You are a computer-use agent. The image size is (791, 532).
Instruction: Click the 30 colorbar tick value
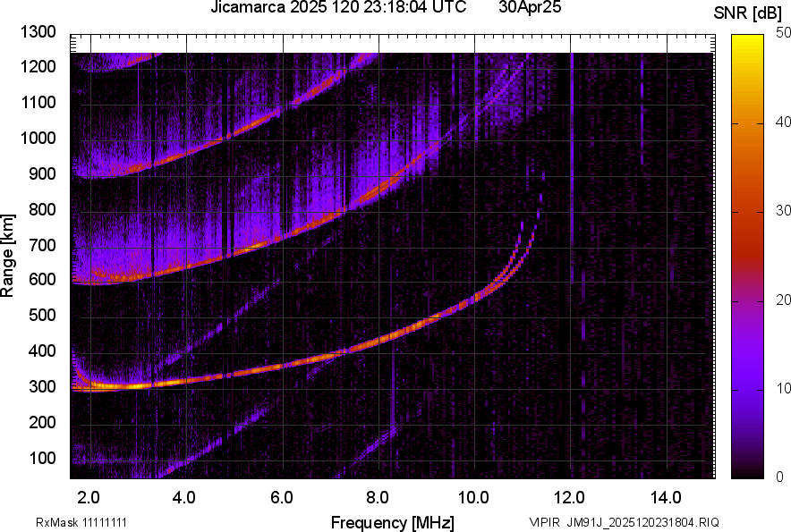(784, 211)
